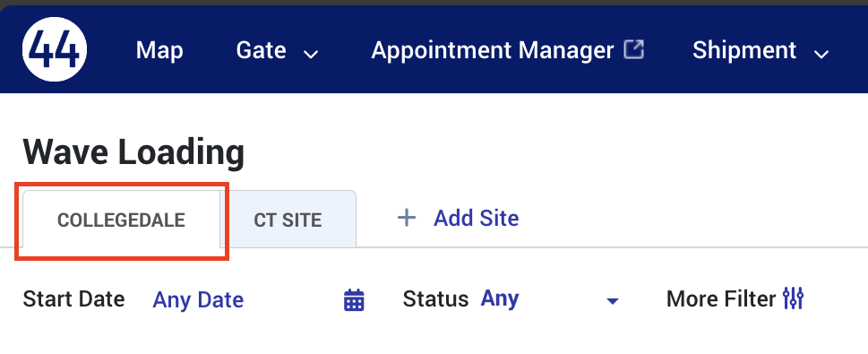This screenshot has width=868, height=354.
Task: Open the Gate menu label
Action: point(262,50)
